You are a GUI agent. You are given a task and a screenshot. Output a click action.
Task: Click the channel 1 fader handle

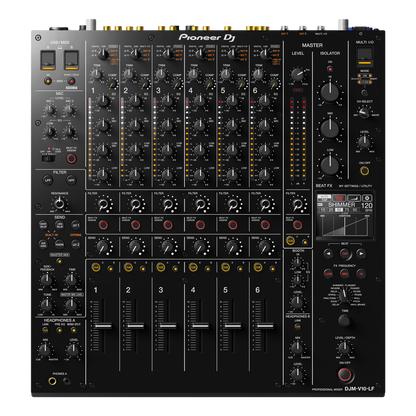coord(103,325)
